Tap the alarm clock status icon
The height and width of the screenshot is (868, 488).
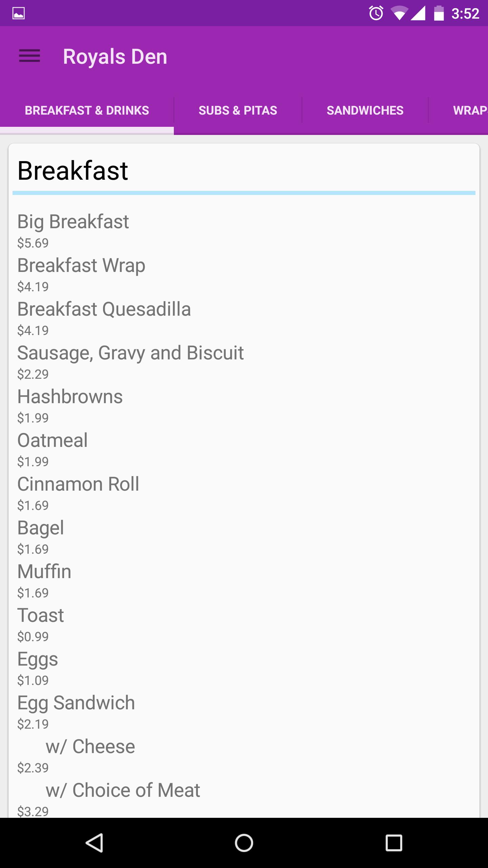pos(376,14)
